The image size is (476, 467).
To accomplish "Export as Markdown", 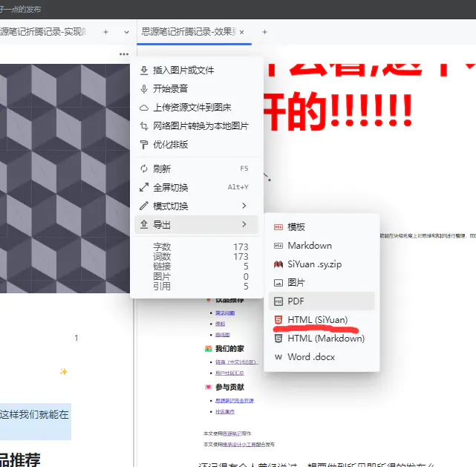I will point(322,246).
